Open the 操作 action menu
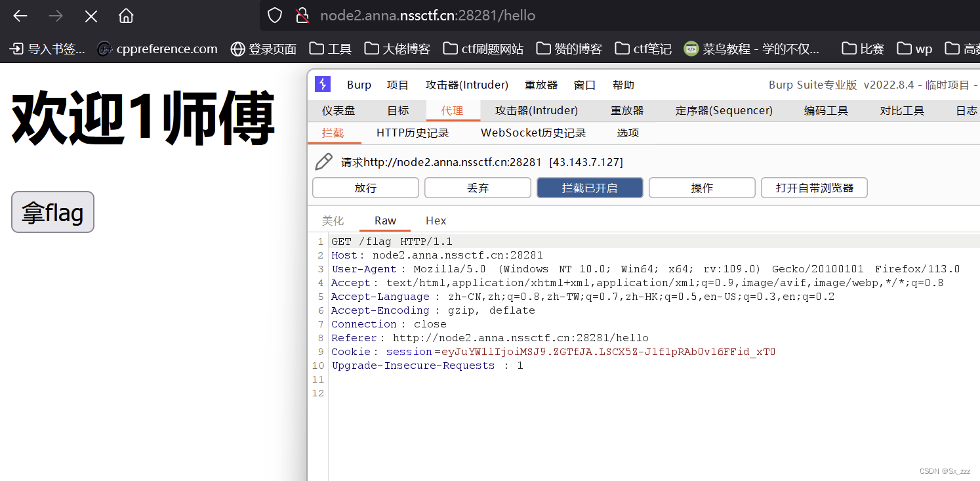This screenshot has height=481, width=980. click(x=702, y=187)
